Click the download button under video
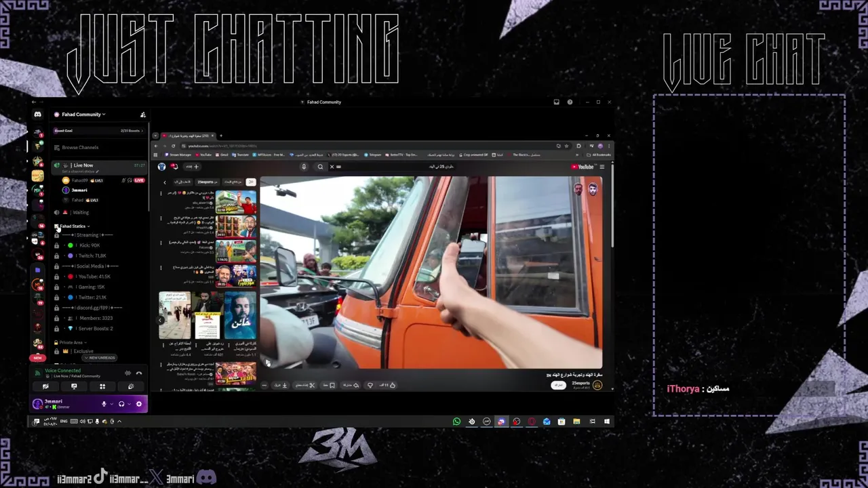 pyautogui.click(x=280, y=385)
